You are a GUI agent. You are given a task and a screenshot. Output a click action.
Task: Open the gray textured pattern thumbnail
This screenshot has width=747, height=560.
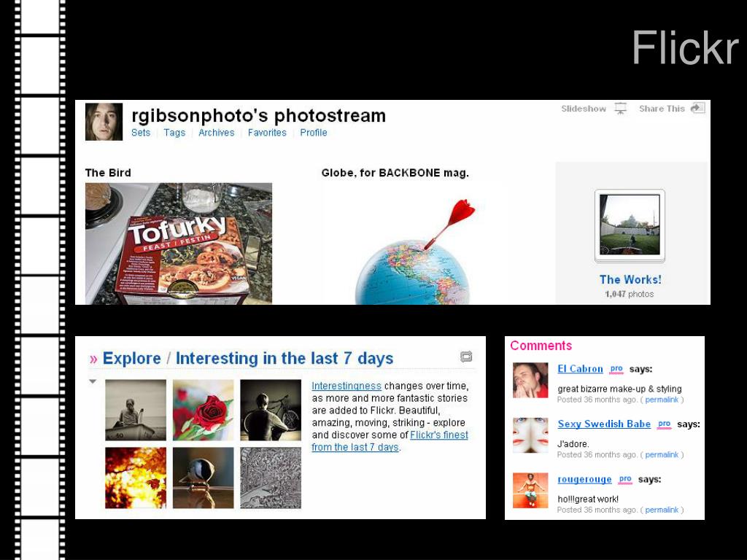coord(271,478)
